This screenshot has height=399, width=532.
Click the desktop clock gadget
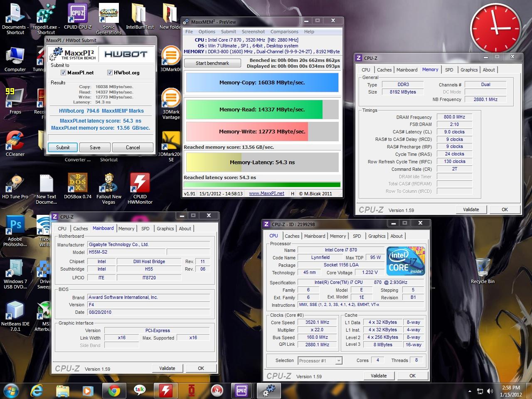pos(495,28)
